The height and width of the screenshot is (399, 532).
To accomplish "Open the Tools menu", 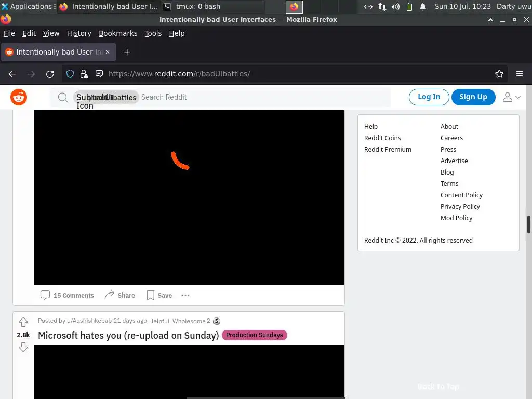I will tap(153, 33).
